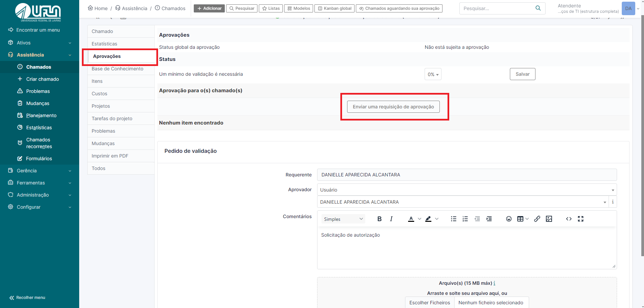Open Chamados recorrentes in the sidebar
Screen dimensions: 644x308
pyautogui.click(x=39, y=143)
